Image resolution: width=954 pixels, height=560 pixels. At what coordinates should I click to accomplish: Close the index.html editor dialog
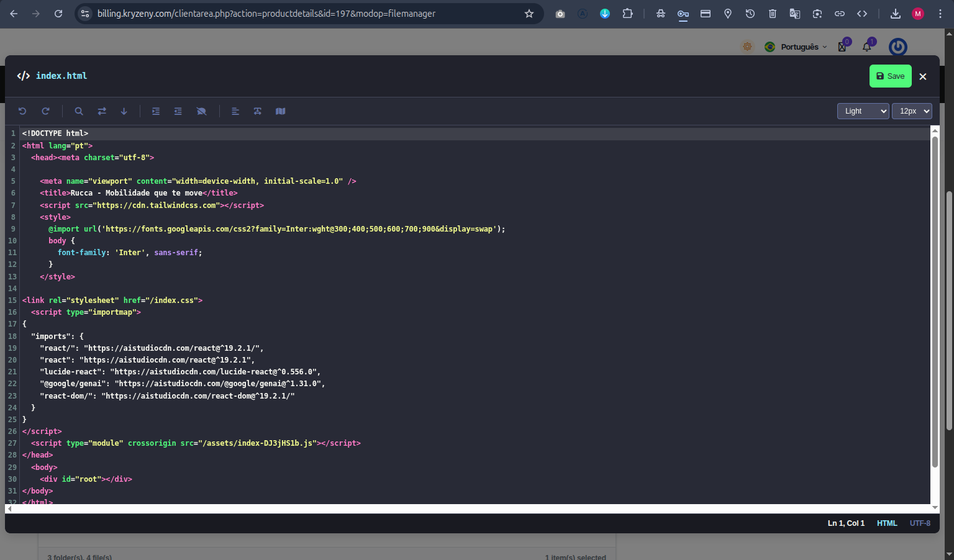pyautogui.click(x=923, y=76)
